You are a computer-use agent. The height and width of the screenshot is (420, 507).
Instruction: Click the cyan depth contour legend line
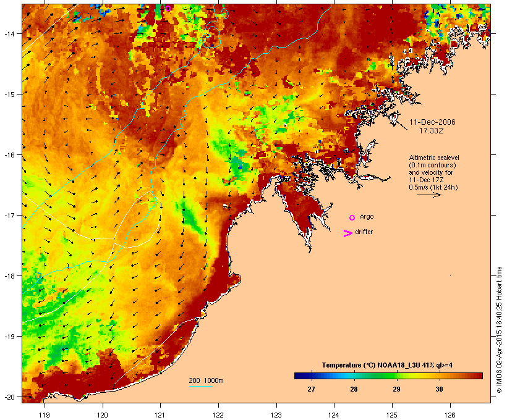tap(200, 386)
